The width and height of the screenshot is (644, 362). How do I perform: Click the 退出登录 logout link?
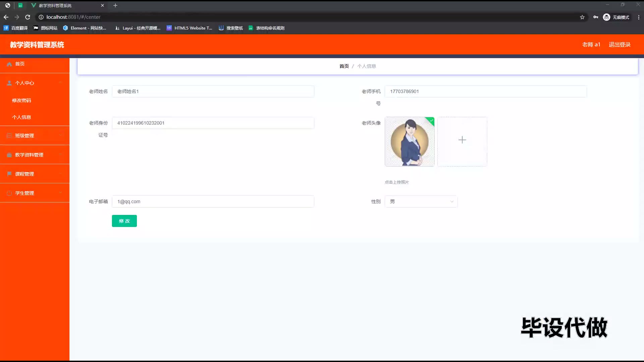tap(620, 45)
